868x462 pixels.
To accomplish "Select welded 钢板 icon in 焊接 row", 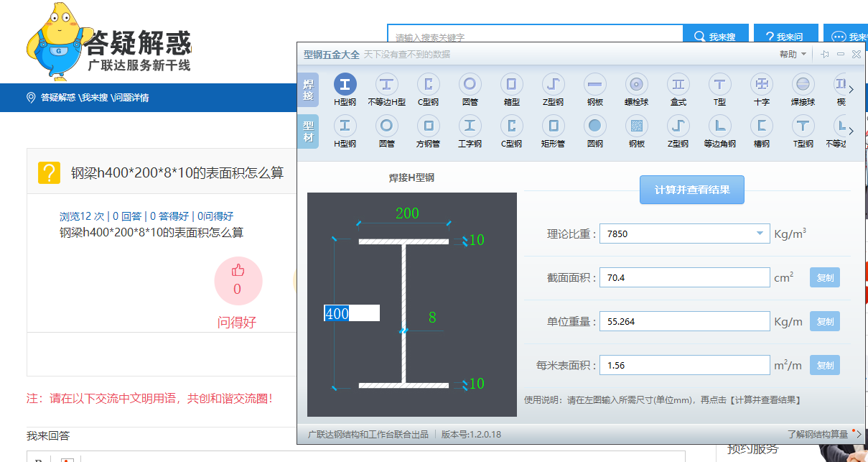I will coord(595,84).
